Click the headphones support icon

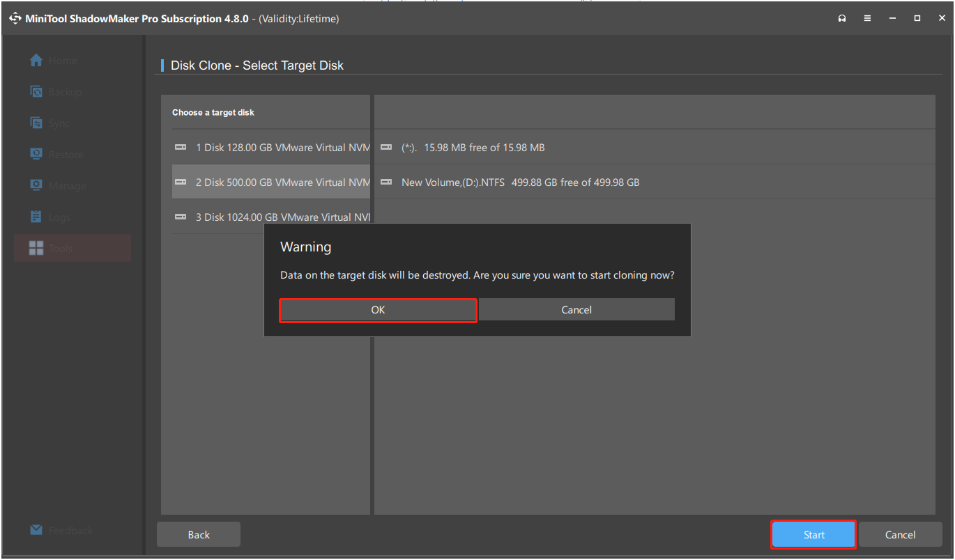[842, 18]
